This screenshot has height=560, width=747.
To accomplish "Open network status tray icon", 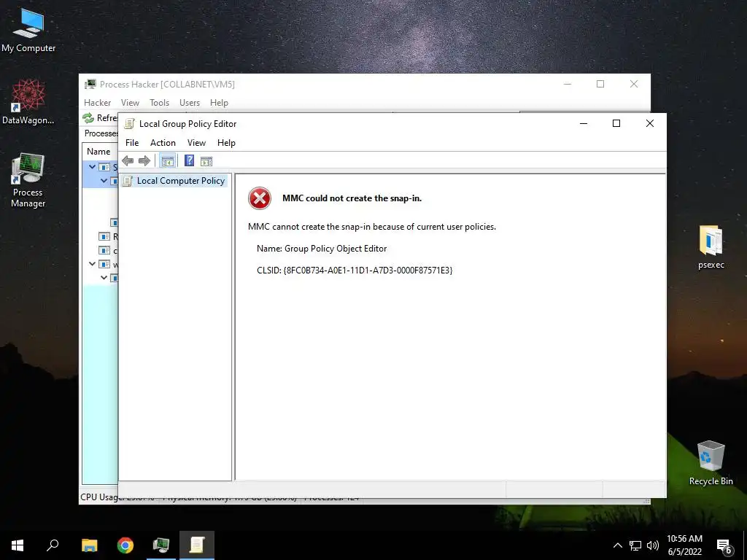I will (x=635, y=545).
